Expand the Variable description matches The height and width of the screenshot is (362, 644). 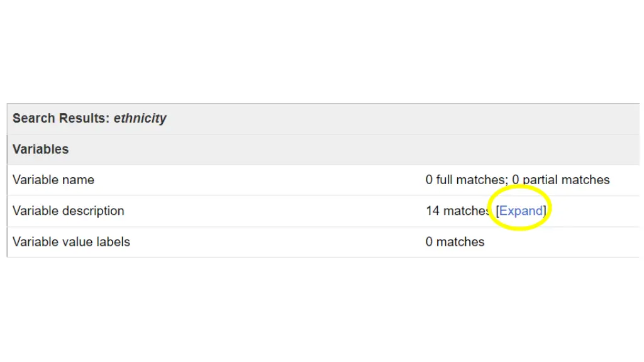[521, 211]
